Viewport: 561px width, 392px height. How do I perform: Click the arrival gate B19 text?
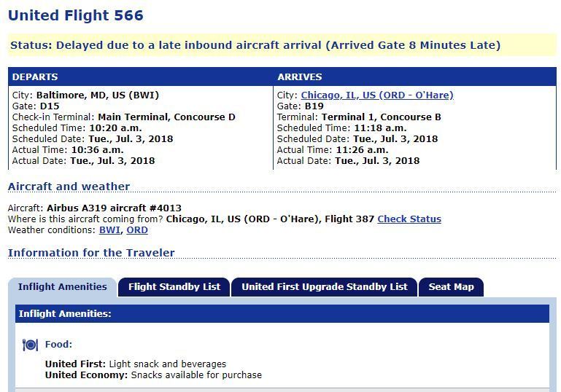click(314, 106)
